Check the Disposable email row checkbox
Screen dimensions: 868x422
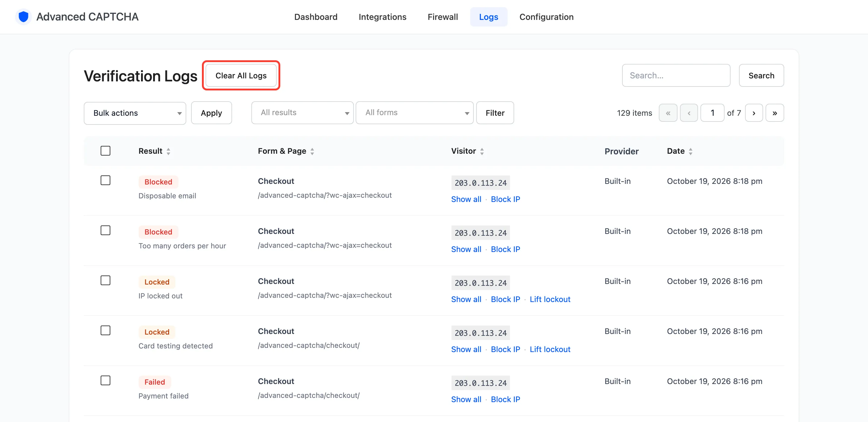pos(105,180)
